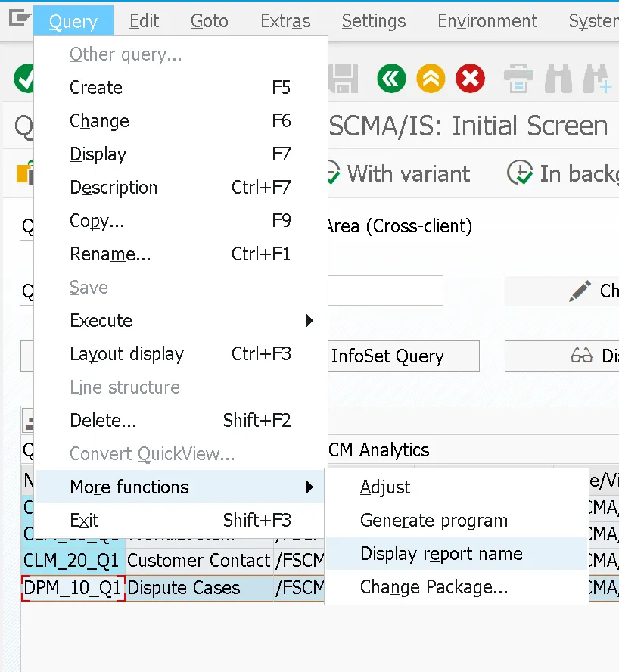
Task: Click the query name input field
Action: click(386, 291)
